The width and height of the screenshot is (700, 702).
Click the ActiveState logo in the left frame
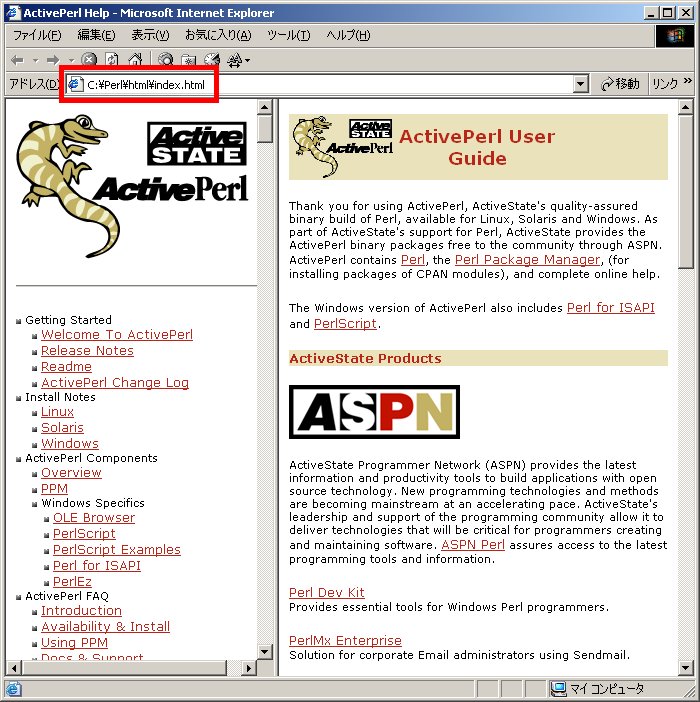(197, 144)
